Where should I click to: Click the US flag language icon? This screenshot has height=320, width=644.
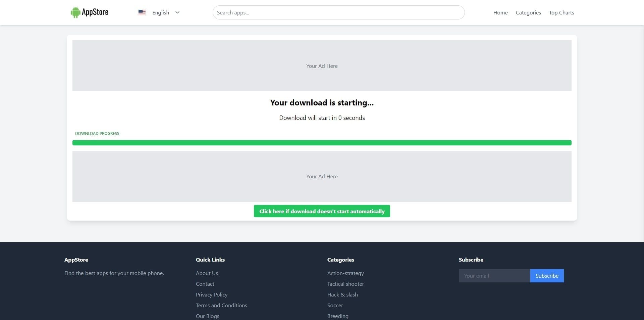pos(142,12)
